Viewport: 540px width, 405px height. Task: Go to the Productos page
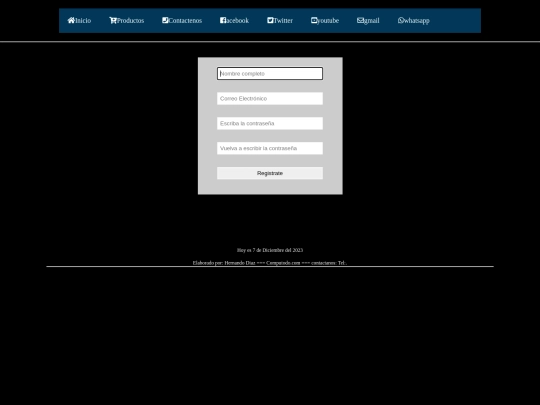(x=131, y=21)
